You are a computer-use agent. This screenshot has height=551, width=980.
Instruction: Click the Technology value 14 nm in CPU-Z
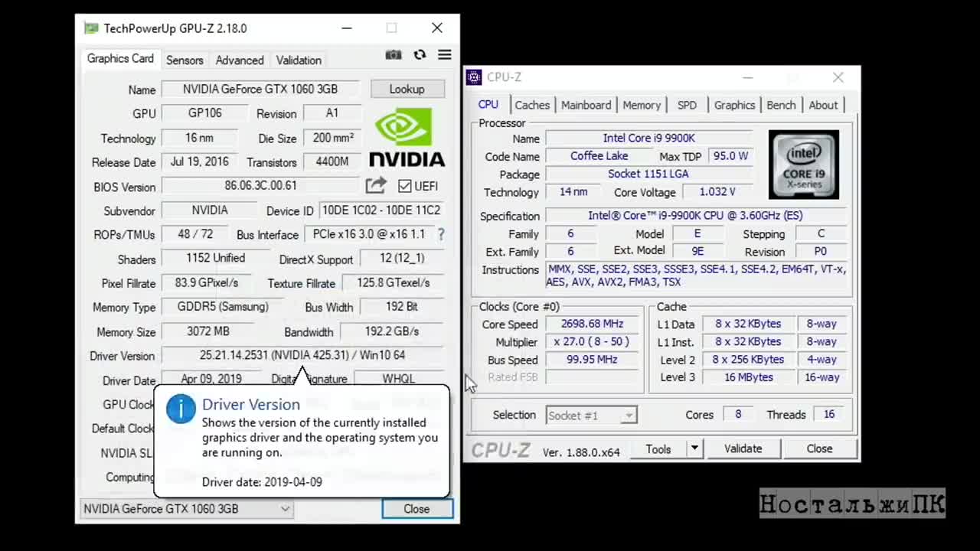(573, 192)
